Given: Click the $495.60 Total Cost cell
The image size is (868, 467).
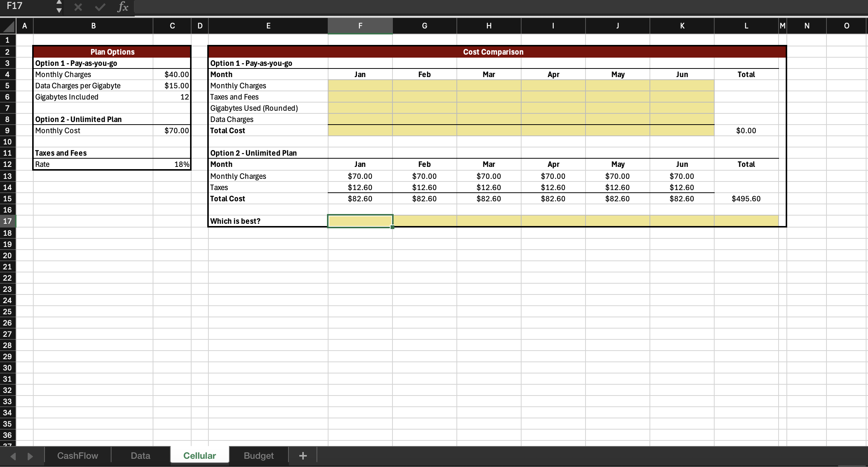Looking at the screenshot, I should point(746,199).
